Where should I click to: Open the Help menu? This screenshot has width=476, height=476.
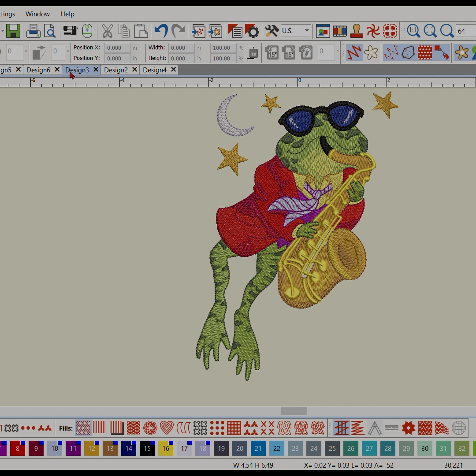tap(67, 14)
